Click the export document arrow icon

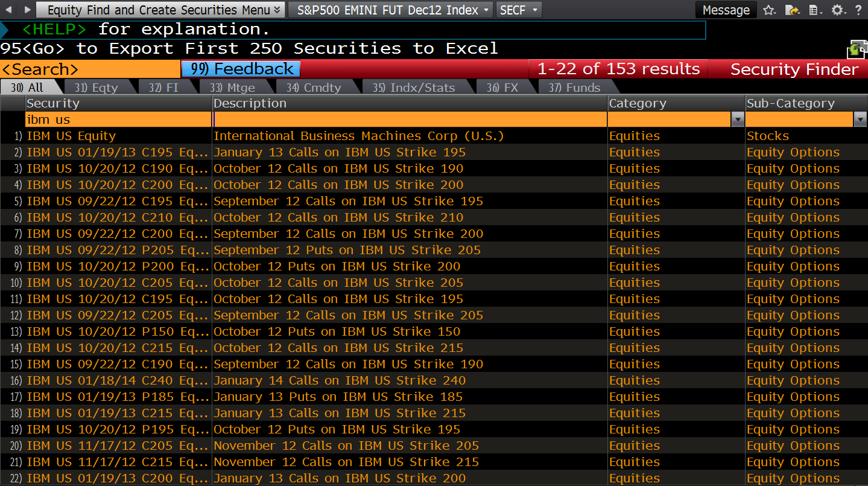click(792, 10)
